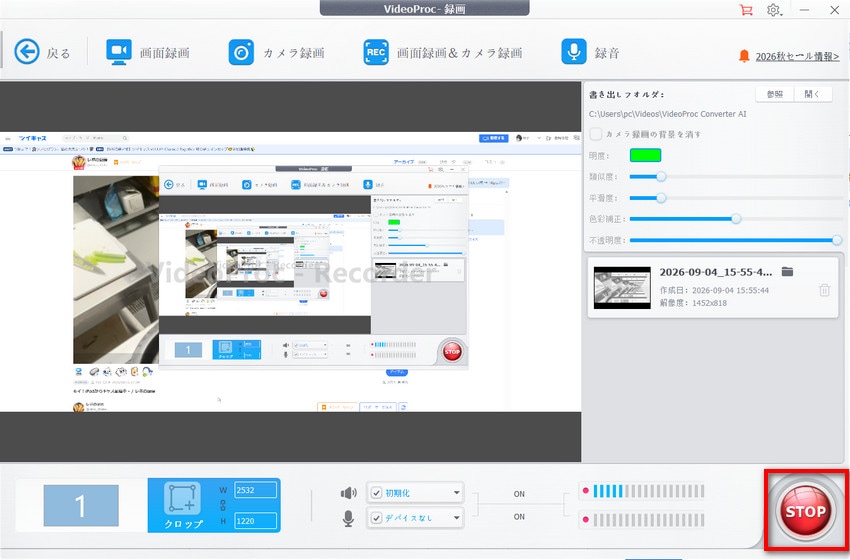Open the recording's folder icon
The height and width of the screenshot is (560, 850).
pyautogui.click(x=787, y=272)
